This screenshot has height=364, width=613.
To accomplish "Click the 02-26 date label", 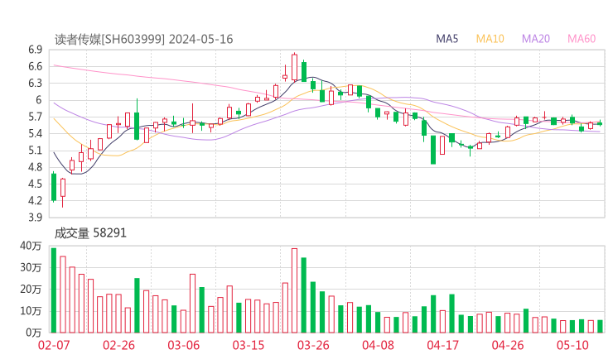I will point(118,345).
